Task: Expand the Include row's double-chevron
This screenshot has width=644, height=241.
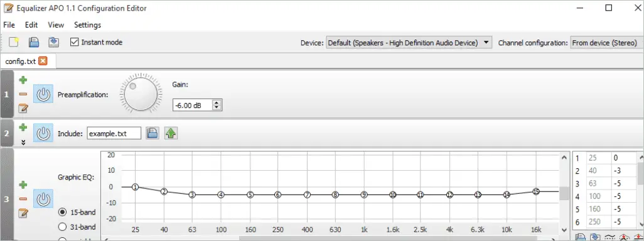Action: pos(23,142)
